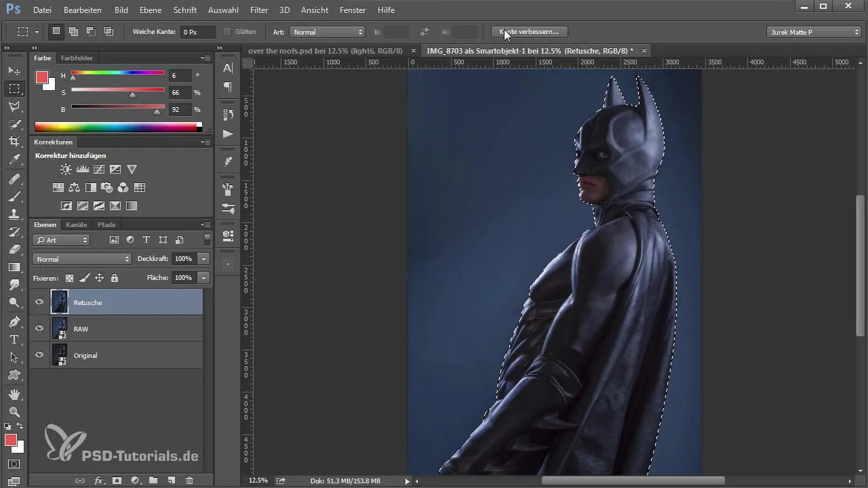
Task: Select the Crop tool
Action: tap(14, 142)
